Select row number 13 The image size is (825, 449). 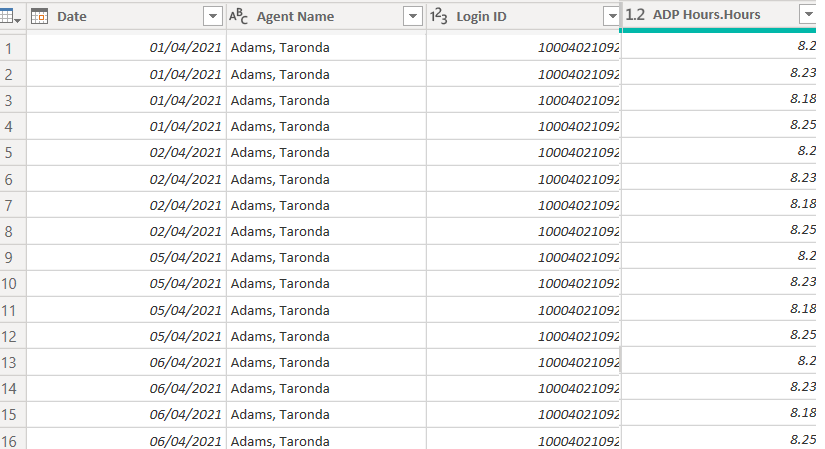pos(13,363)
